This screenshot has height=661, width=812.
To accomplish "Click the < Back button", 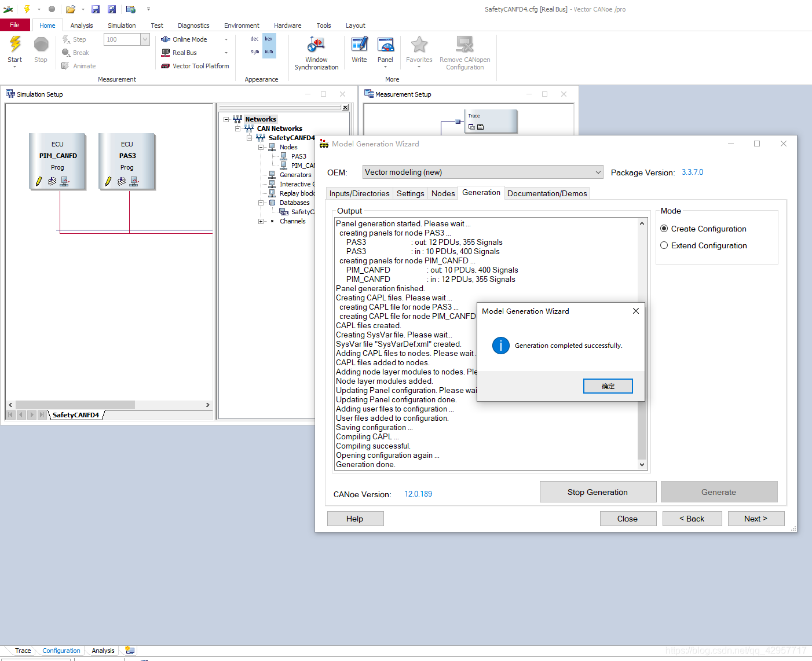I will [x=692, y=519].
